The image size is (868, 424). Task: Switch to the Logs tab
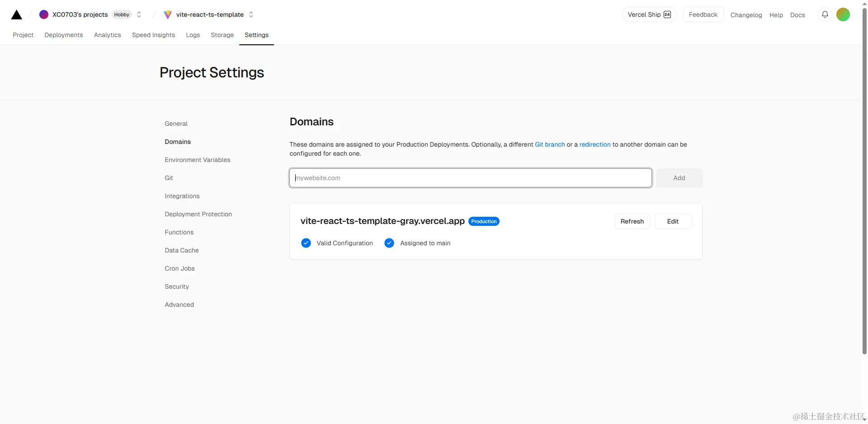point(193,35)
